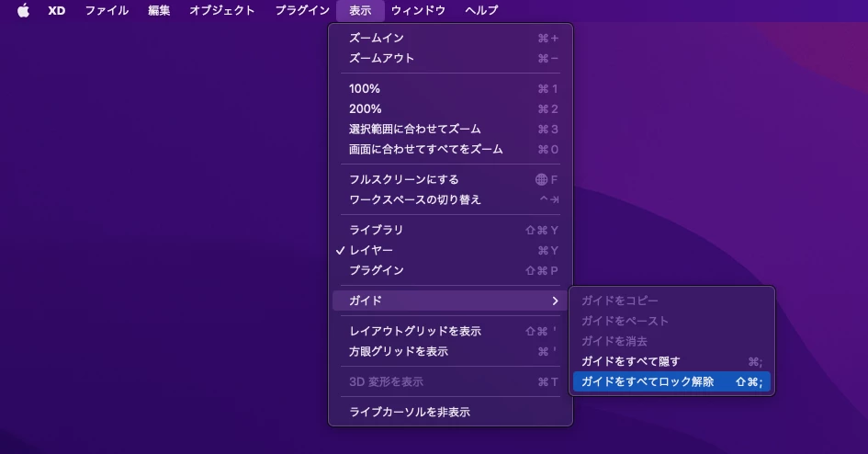Expand the ガイド submenu
Viewport: 868px width, 454px height.
click(451, 301)
